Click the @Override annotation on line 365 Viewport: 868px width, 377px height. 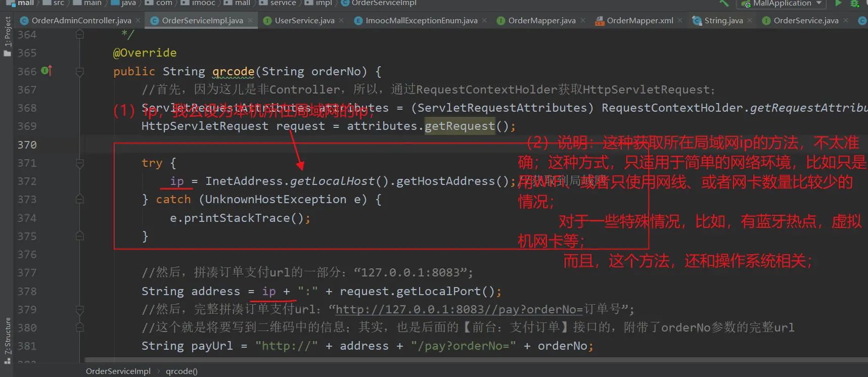point(145,53)
